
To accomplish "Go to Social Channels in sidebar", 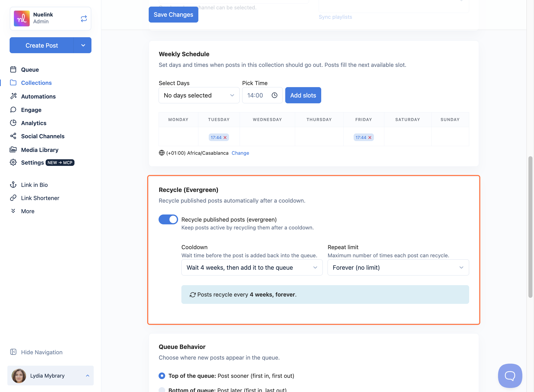I will [x=43, y=136].
